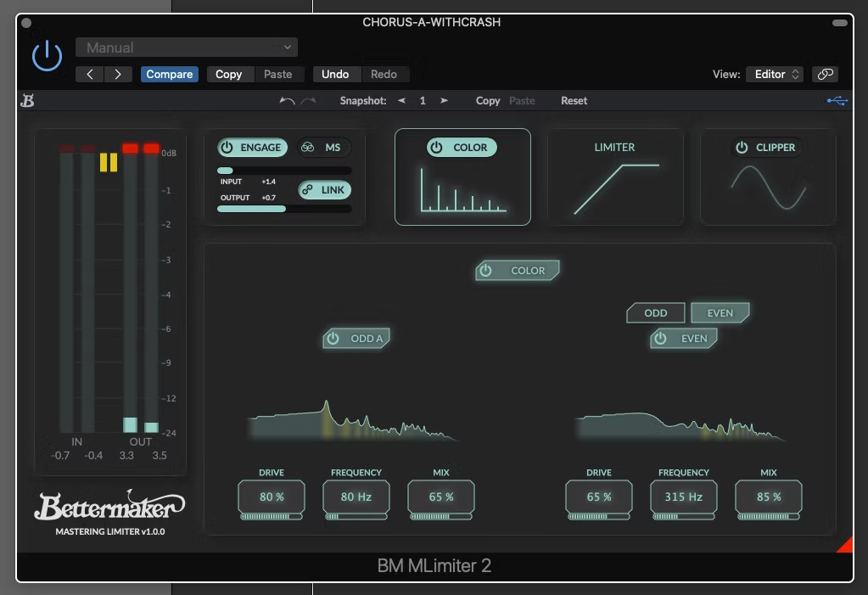The image size is (868, 595).
Task: Click slider under right MIX 85 %
Action: [769, 516]
